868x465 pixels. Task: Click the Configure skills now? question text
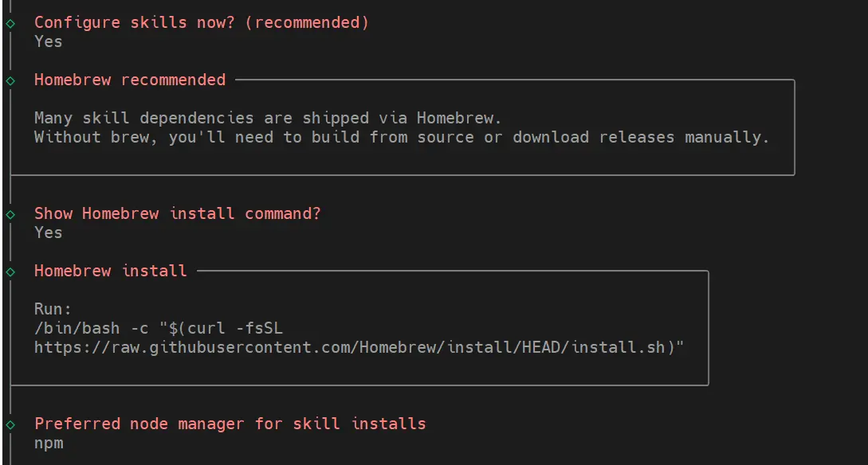(136, 23)
